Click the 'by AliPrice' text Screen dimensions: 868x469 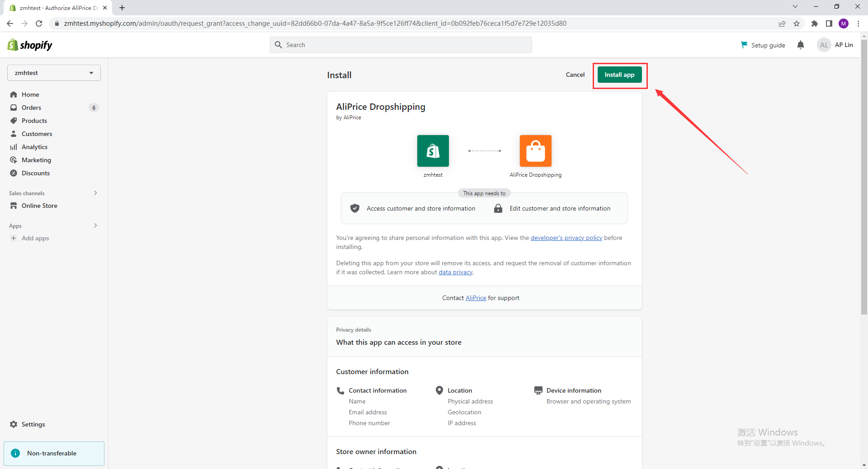[348, 117]
